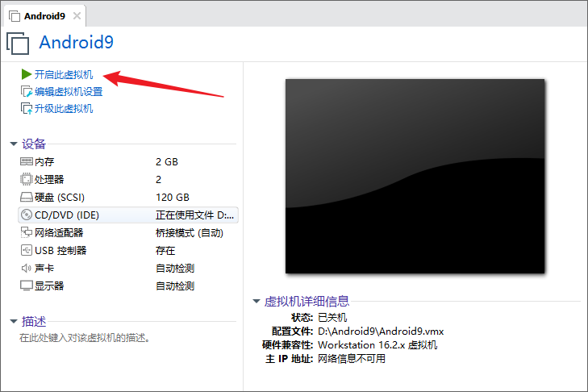This screenshot has height=392, width=588.
Task: Click the processor (处理器) chip icon
Action: tap(27, 179)
